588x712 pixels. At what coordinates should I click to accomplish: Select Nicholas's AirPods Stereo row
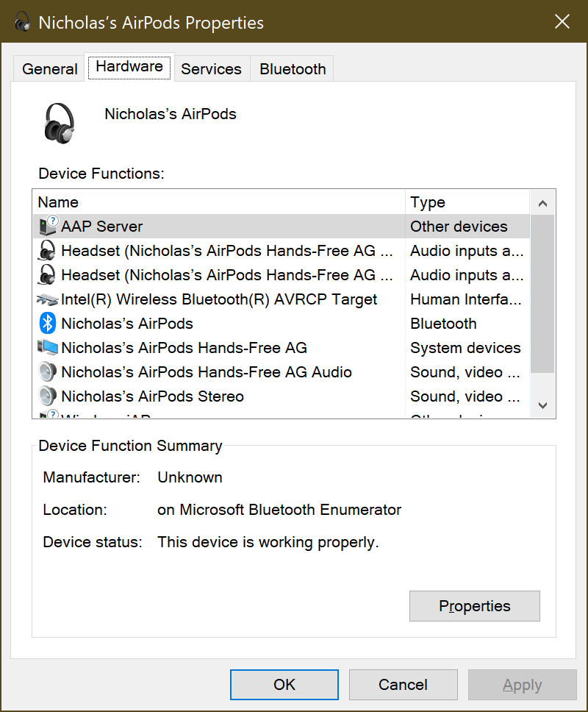point(281,396)
